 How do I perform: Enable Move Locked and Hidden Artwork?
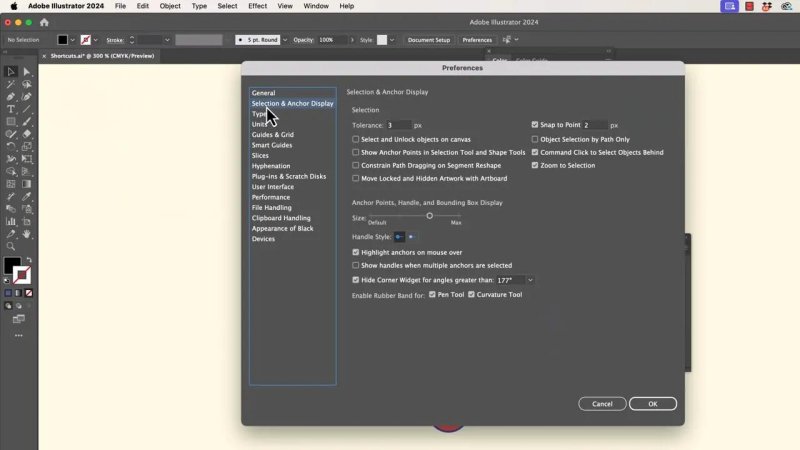[356, 179]
